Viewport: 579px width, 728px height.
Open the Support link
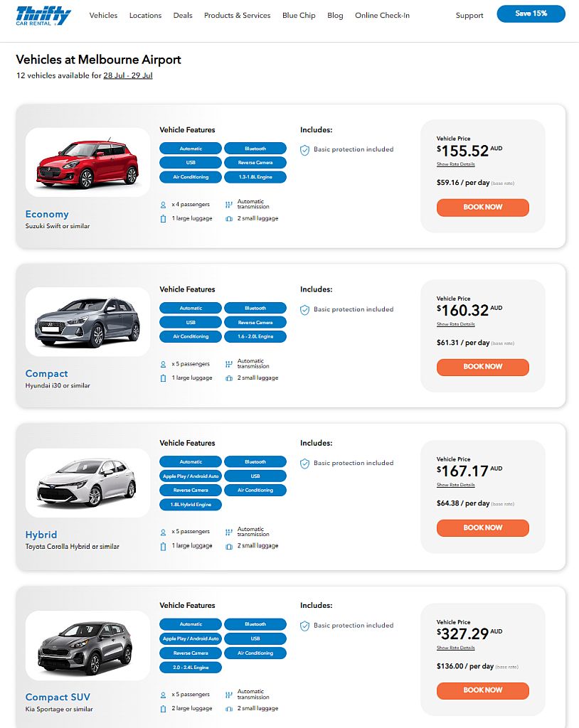tap(469, 15)
